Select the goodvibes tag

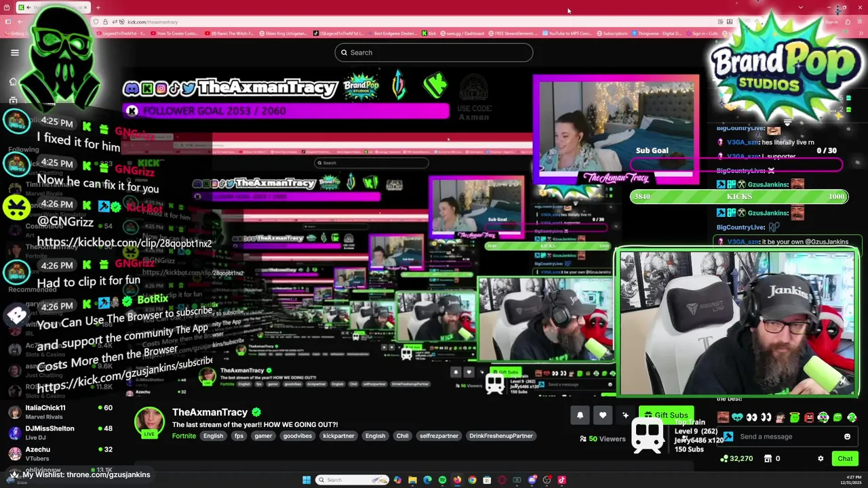pos(297,436)
